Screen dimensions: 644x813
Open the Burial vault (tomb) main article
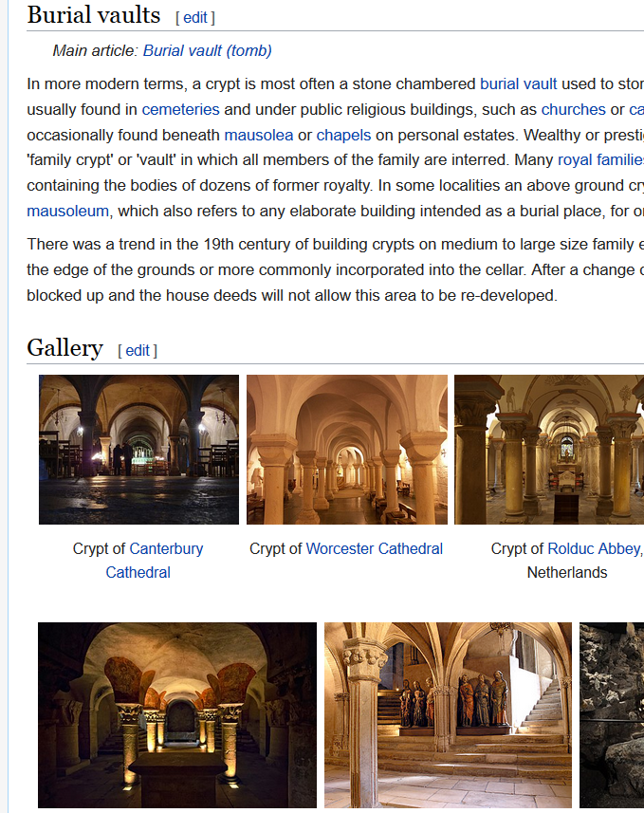pyautogui.click(x=207, y=51)
